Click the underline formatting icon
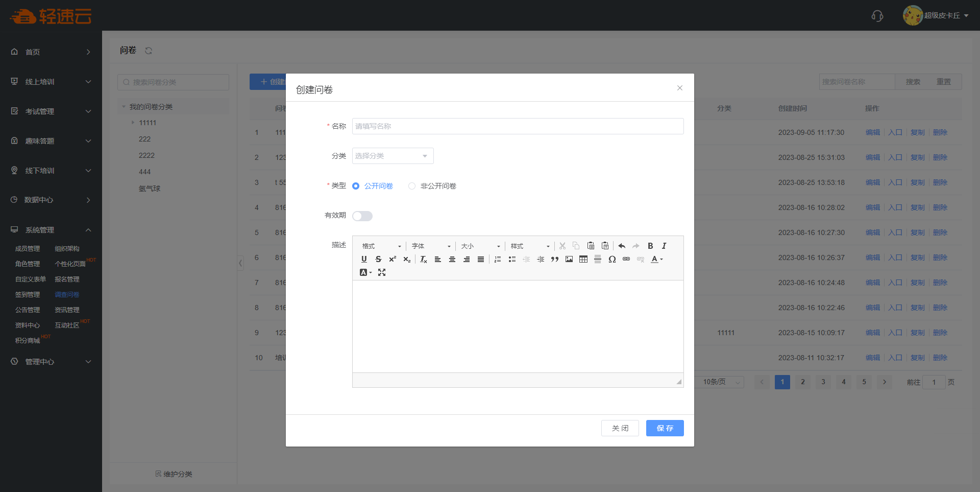 click(364, 259)
